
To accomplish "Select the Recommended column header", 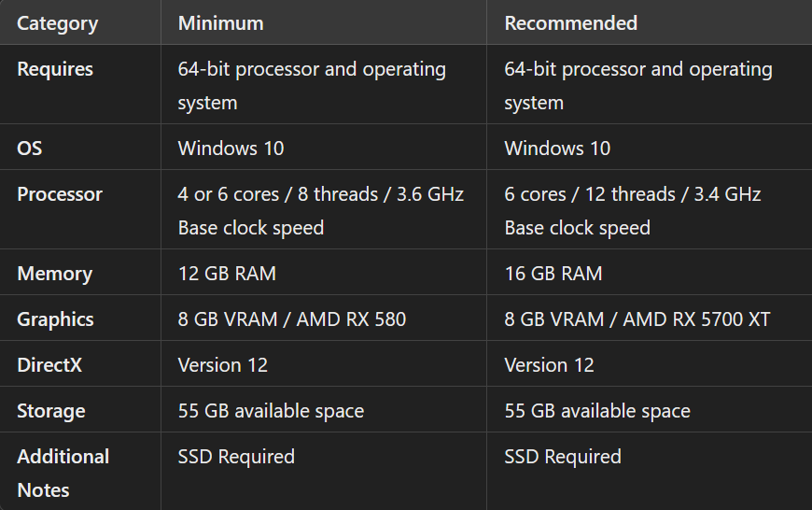I will coord(570,23).
